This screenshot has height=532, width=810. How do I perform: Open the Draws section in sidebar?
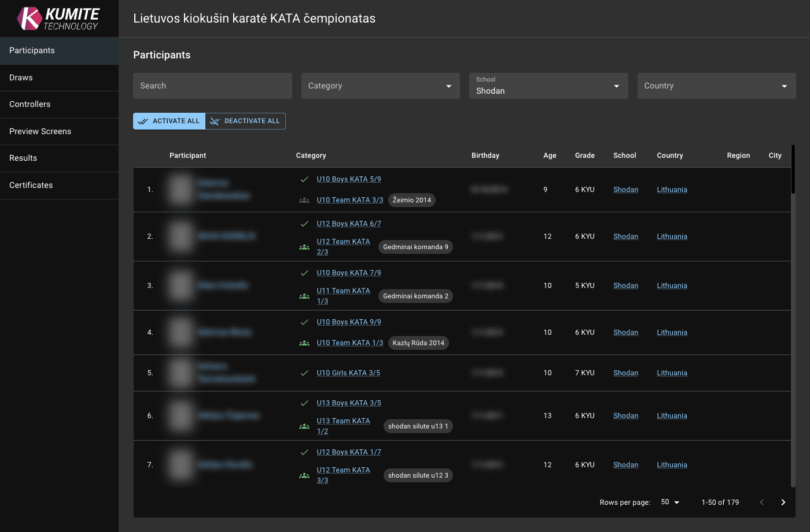[59, 77]
